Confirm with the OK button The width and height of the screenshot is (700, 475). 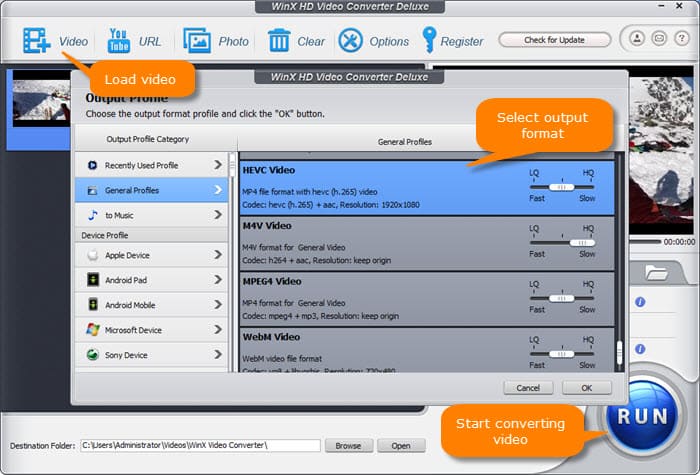pyautogui.click(x=587, y=388)
